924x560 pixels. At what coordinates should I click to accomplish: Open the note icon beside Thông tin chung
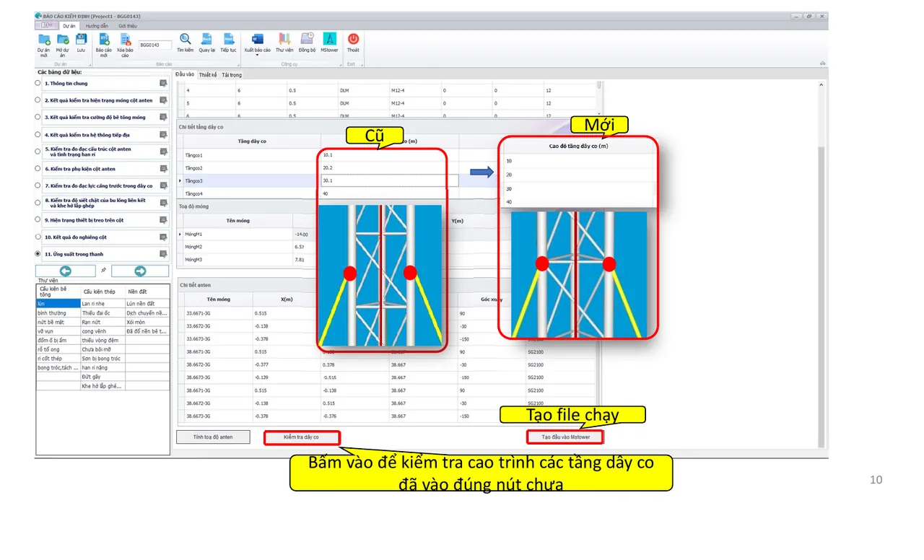click(163, 84)
